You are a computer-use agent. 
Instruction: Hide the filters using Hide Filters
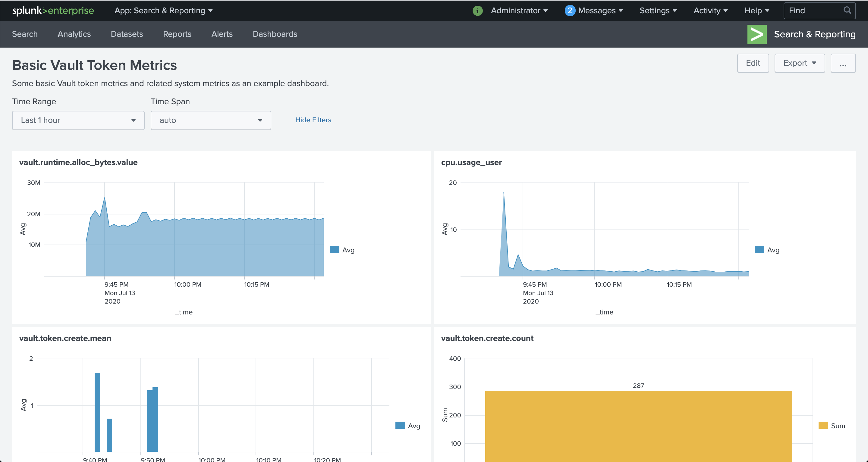click(313, 120)
